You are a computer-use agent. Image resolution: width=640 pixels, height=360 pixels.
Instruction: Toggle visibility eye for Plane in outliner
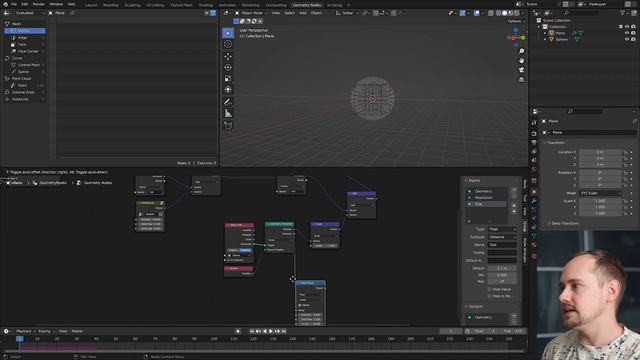[627, 33]
